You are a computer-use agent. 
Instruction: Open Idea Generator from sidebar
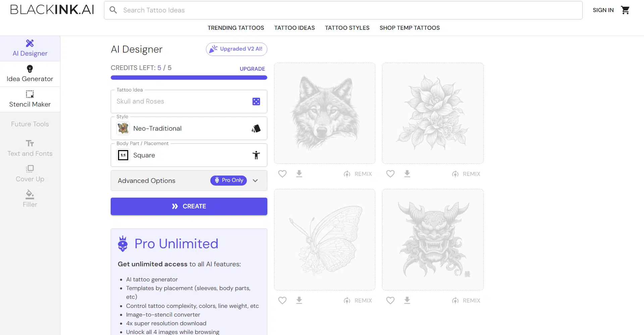pos(30,74)
